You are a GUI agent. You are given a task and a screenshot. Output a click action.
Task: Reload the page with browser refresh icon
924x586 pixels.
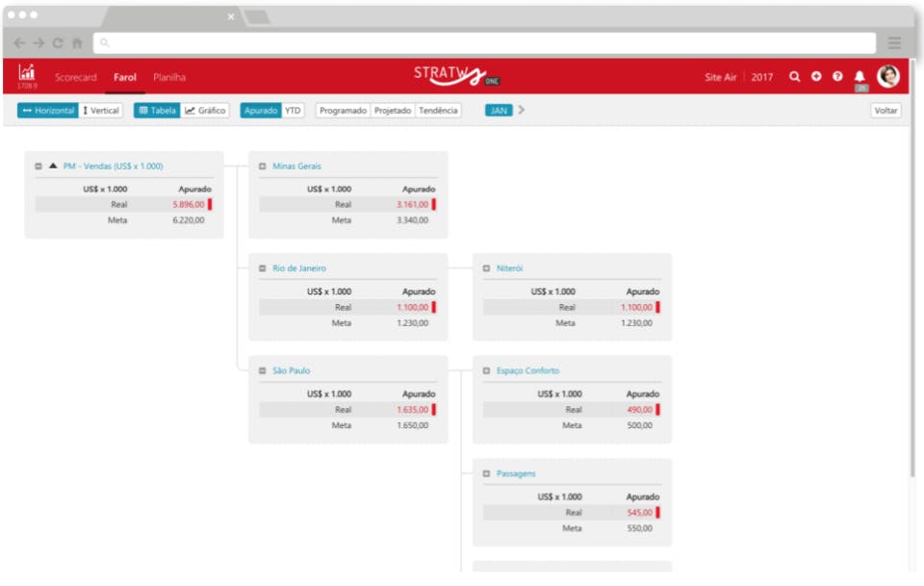click(x=58, y=43)
